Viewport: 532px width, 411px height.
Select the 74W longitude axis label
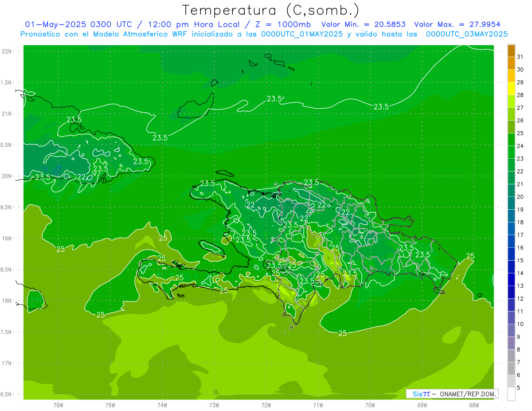tap(162, 405)
